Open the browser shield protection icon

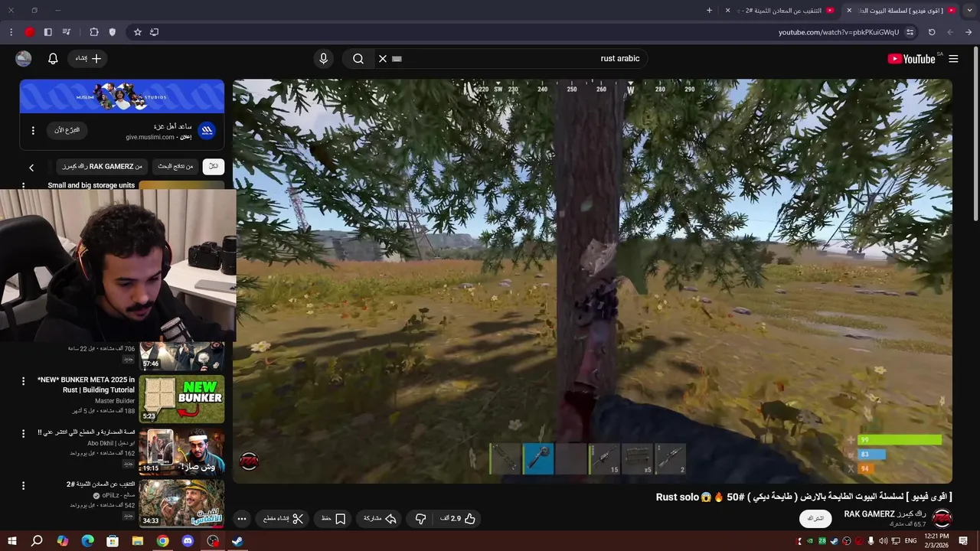point(113,32)
